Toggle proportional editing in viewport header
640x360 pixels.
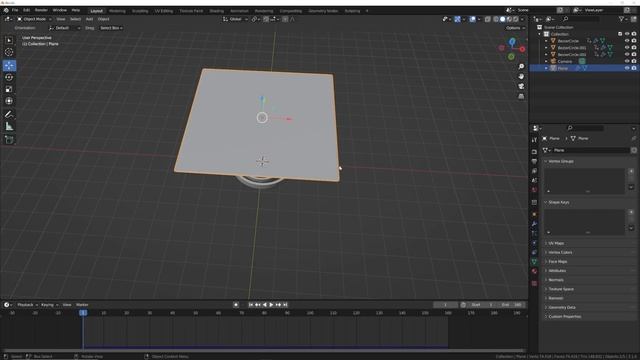point(285,19)
